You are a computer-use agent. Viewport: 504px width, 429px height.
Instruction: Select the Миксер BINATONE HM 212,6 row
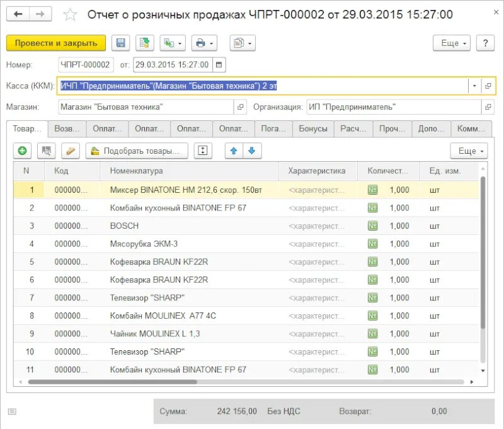(x=246, y=190)
